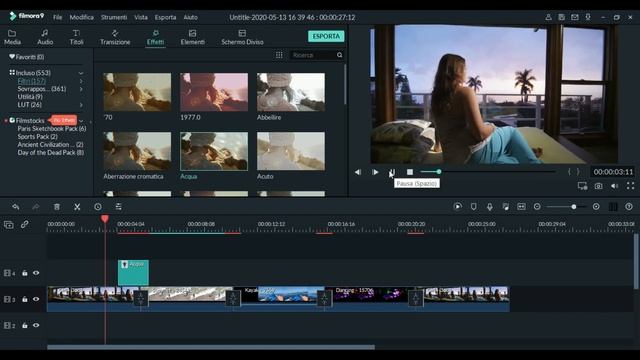The image size is (640, 360).
Task: Toggle lock on track 4
Action: (24, 273)
